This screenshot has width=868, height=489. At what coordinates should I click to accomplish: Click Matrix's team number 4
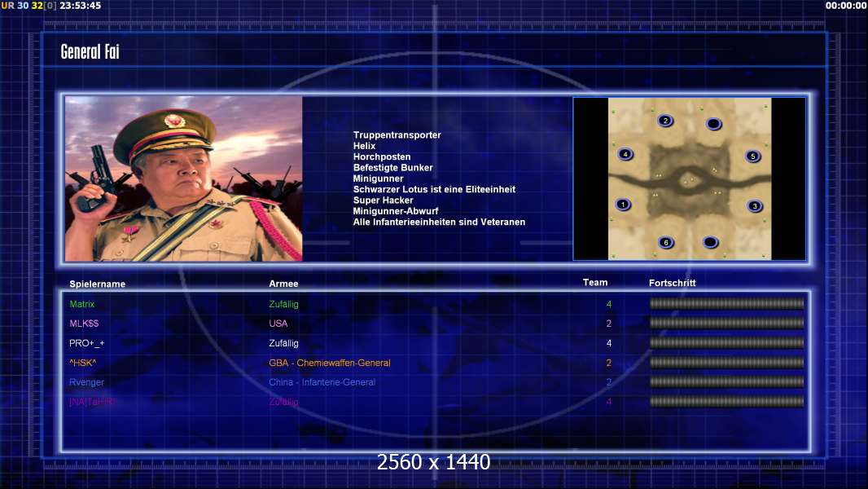(x=609, y=304)
